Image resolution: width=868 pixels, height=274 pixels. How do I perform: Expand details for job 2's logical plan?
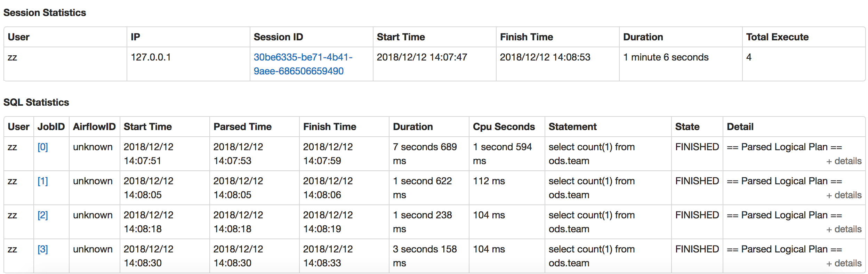(844, 229)
